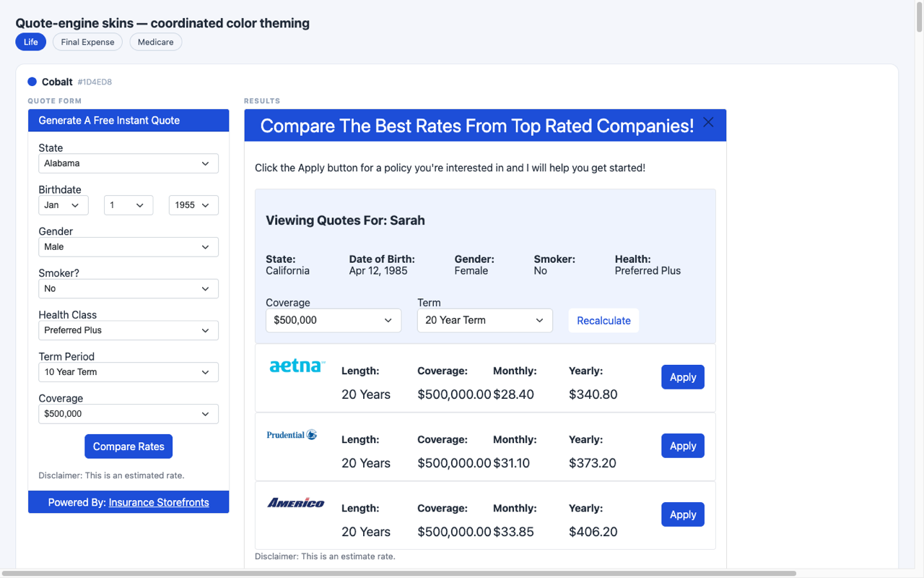The width and height of the screenshot is (924, 578).
Task: Click the vertical scrollbar thumb
Action: tap(919, 17)
